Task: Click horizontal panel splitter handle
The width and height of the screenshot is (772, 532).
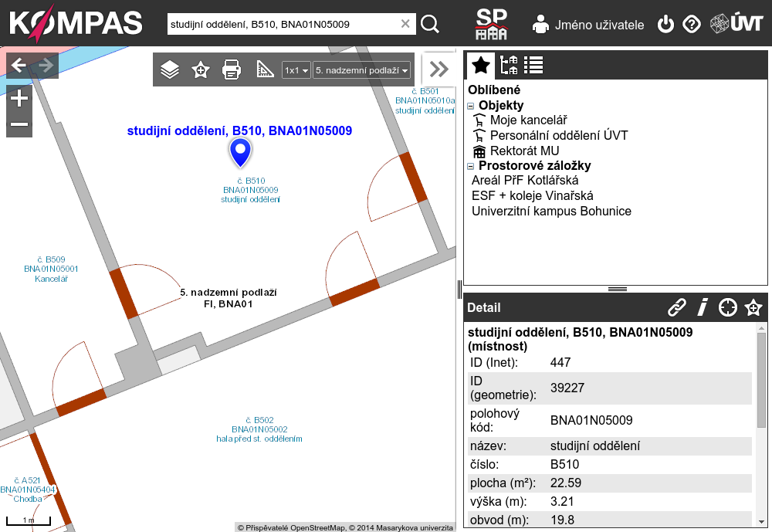Action: (618, 289)
